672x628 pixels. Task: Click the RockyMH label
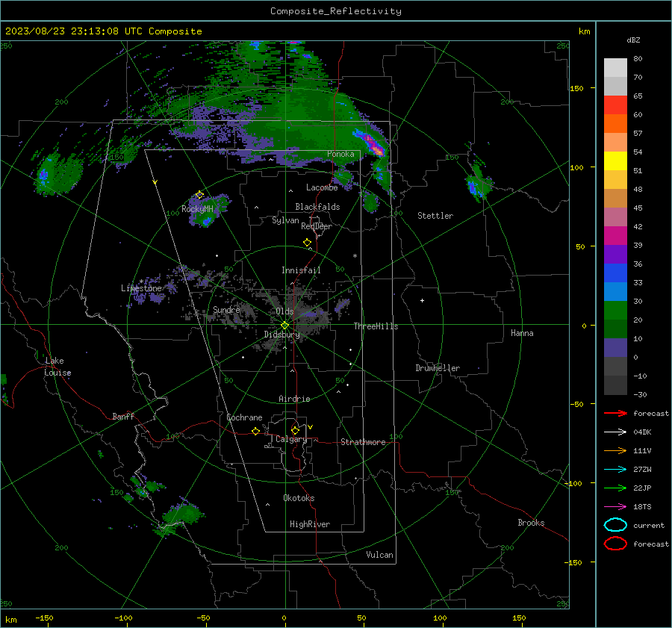(197, 209)
